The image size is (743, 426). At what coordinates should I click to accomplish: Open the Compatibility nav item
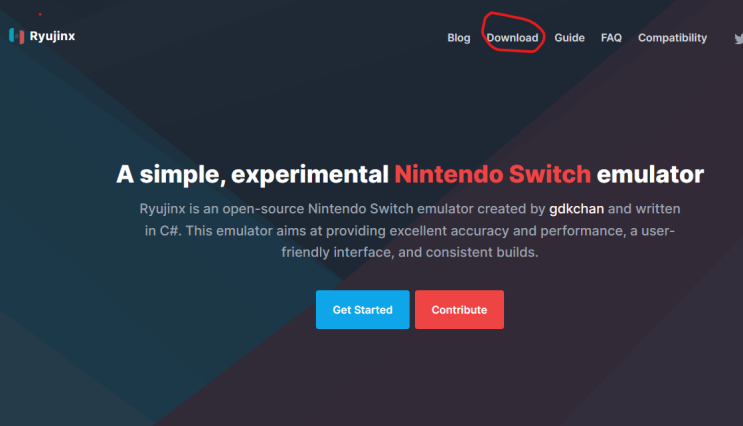point(672,38)
